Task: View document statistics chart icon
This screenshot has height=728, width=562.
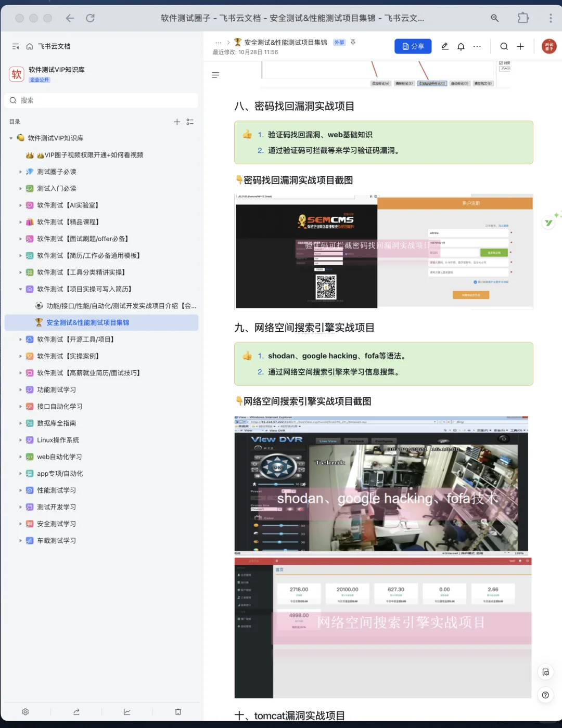Action: point(127,712)
